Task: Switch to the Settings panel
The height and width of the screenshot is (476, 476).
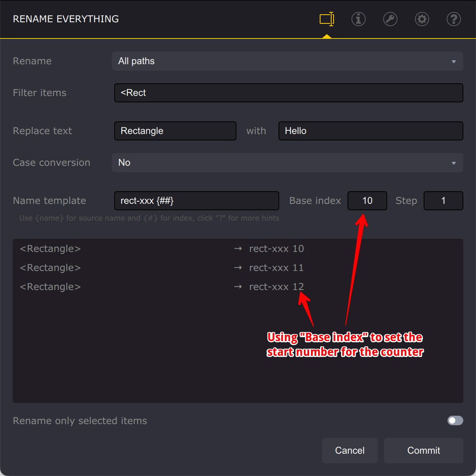Action: (422, 19)
